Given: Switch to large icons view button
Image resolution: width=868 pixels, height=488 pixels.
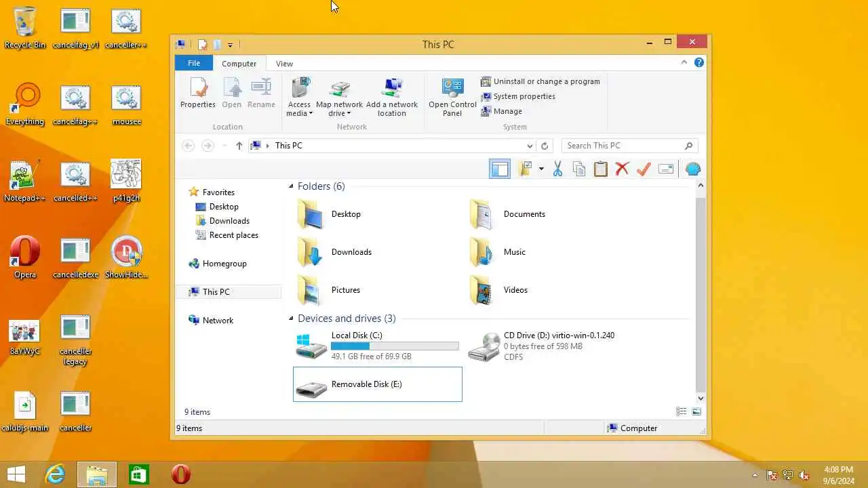Looking at the screenshot, I should click(696, 412).
